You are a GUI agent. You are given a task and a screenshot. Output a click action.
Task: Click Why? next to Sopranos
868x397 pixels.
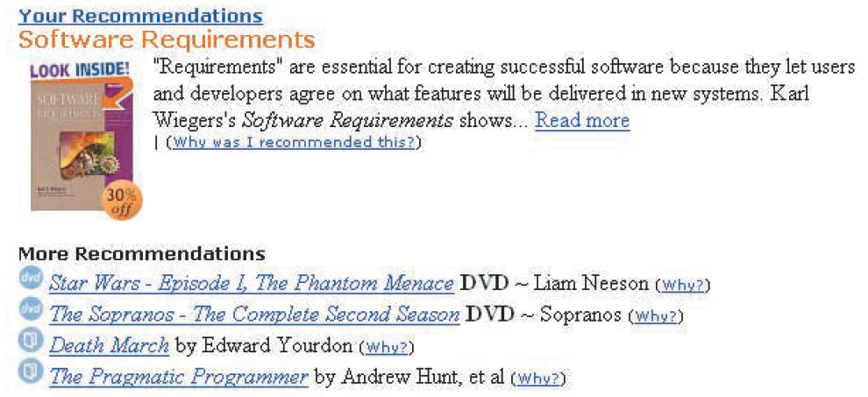tap(657, 315)
